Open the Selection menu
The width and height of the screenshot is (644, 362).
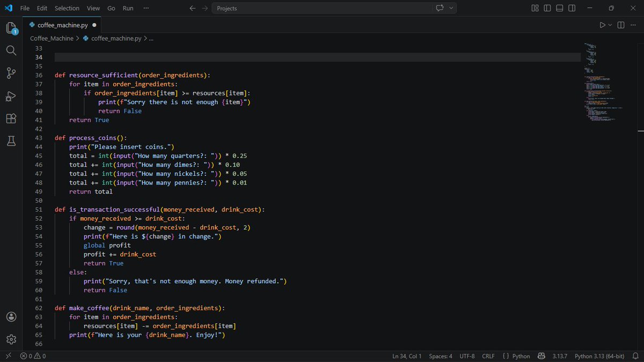point(67,8)
